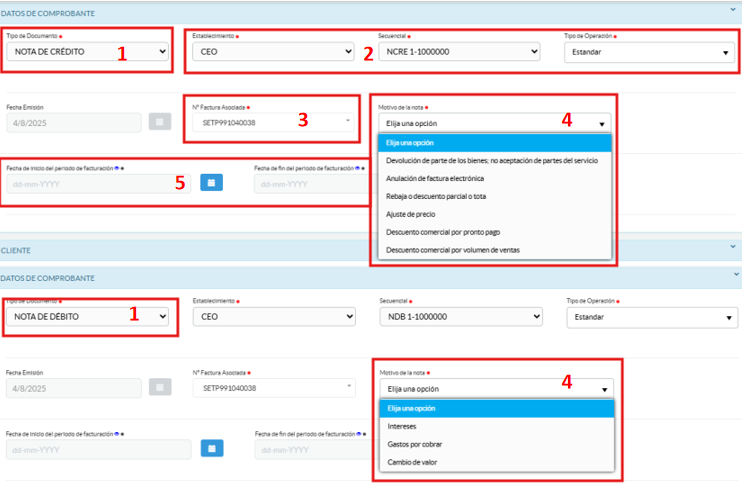Screen dimensions: 745x486
Task: Click blue calendar button in debit note form
Action: [211, 449]
